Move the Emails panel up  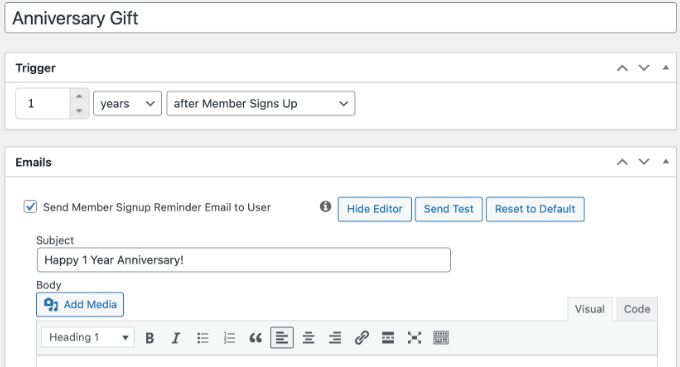(x=622, y=162)
